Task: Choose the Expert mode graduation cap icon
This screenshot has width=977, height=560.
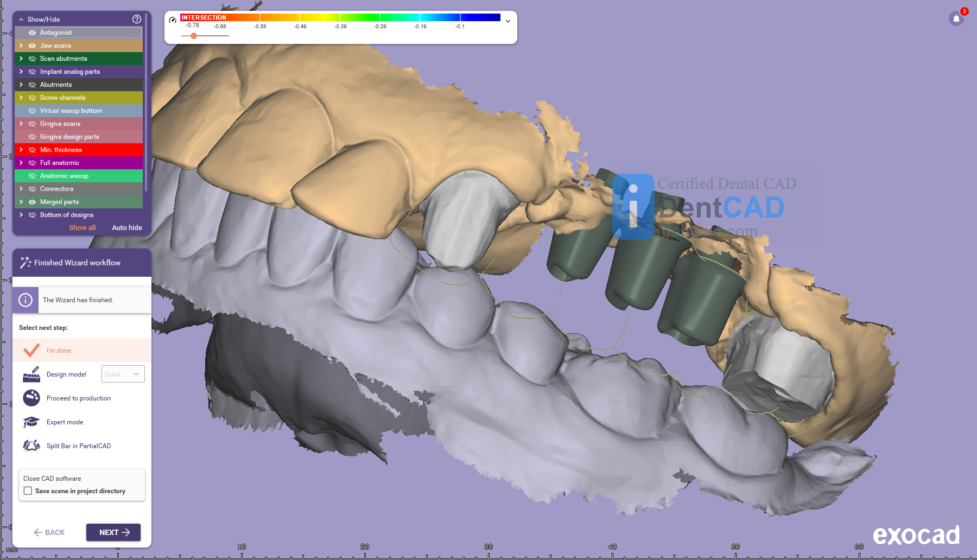Action: [x=31, y=422]
